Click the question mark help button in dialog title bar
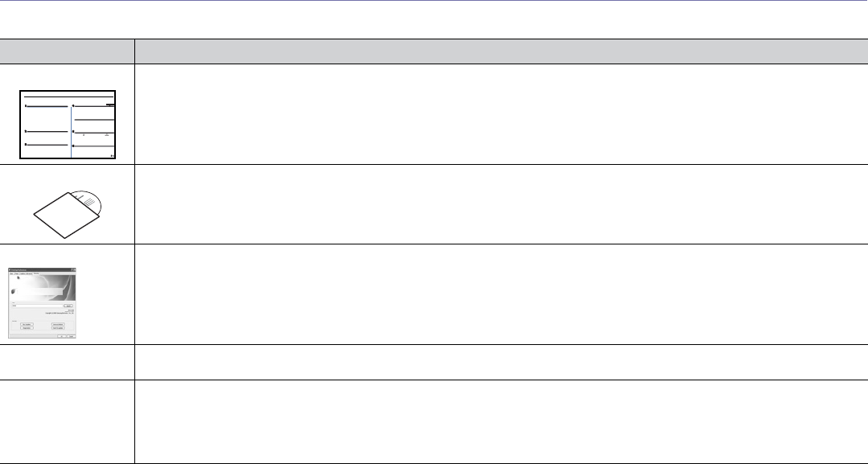868x464 pixels. [72, 269]
